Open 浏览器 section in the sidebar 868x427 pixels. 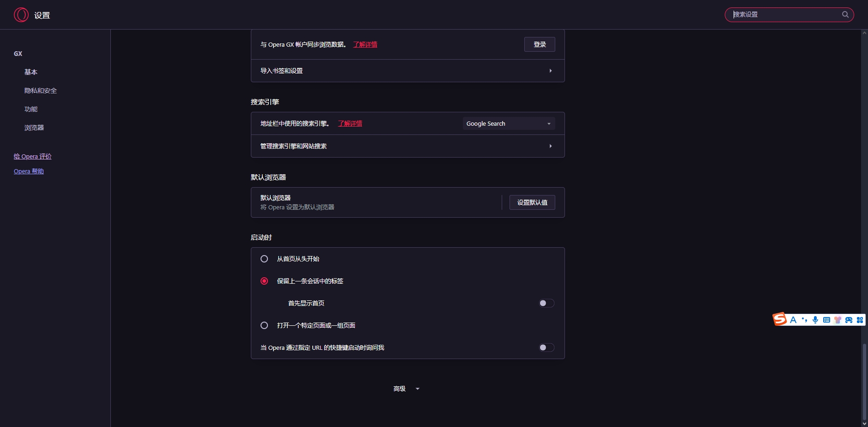(34, 128)
